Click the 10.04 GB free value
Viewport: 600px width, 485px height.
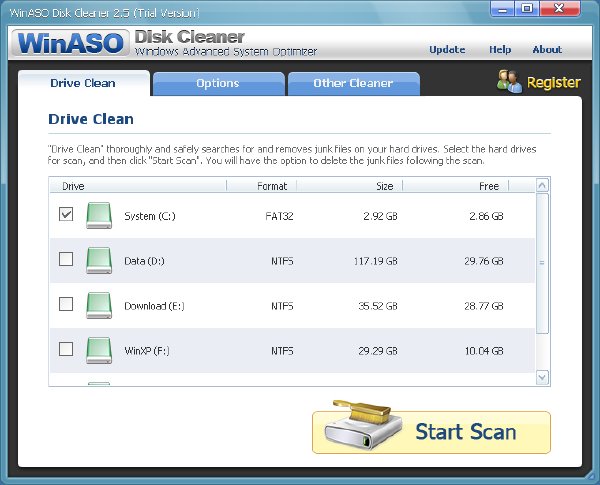pyautogui.click(x=484, y=351)
